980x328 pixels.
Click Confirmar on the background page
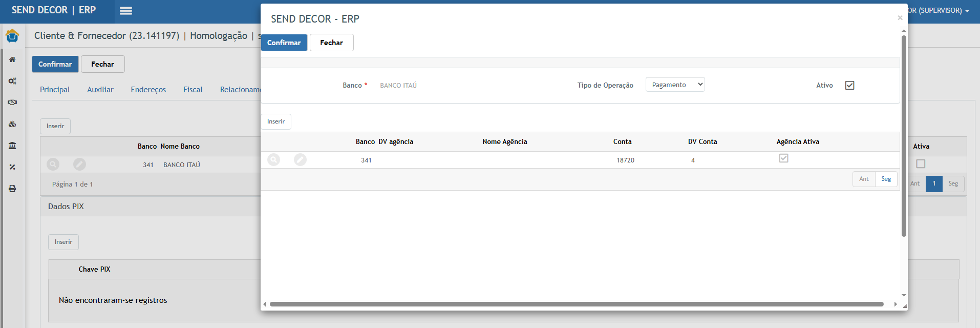coord(55,64)
